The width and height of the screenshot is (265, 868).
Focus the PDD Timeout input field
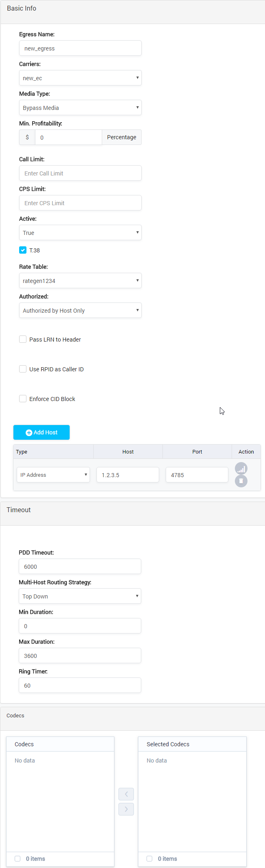(x=80, y=566)
